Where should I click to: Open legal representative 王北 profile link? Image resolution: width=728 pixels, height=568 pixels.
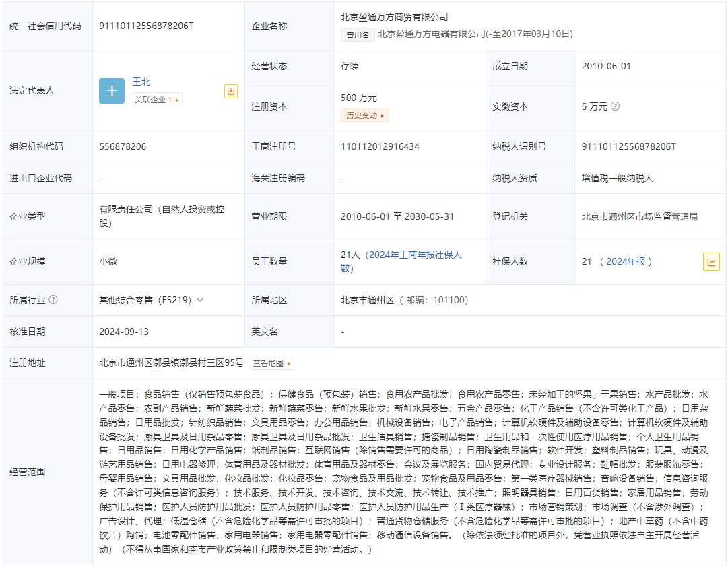(x=141, y=82)
